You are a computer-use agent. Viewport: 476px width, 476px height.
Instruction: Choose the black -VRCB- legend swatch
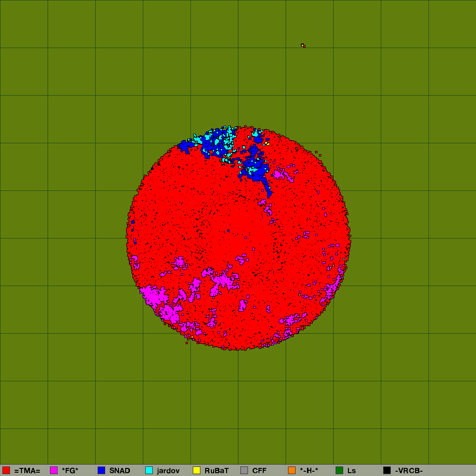[387, 470]
